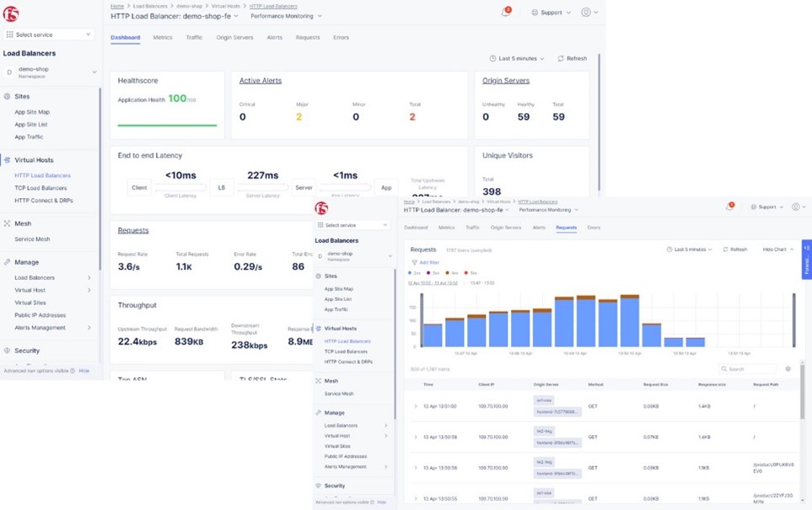
Task: Open the Select service dropdown in the Requests window
Action: pyautogui.click(x=352, y=225)
